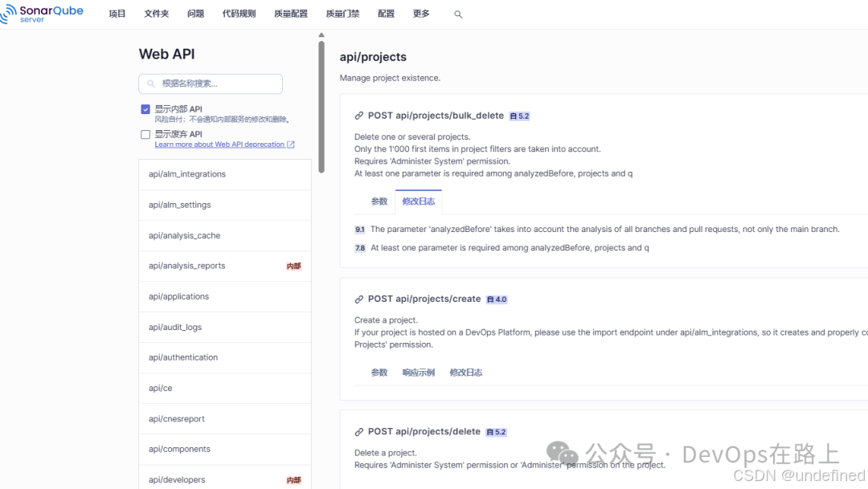Click the SonarQube server logo
Image resolution: width=868 pixels, height=489 pixels.
tap(42, 14)
